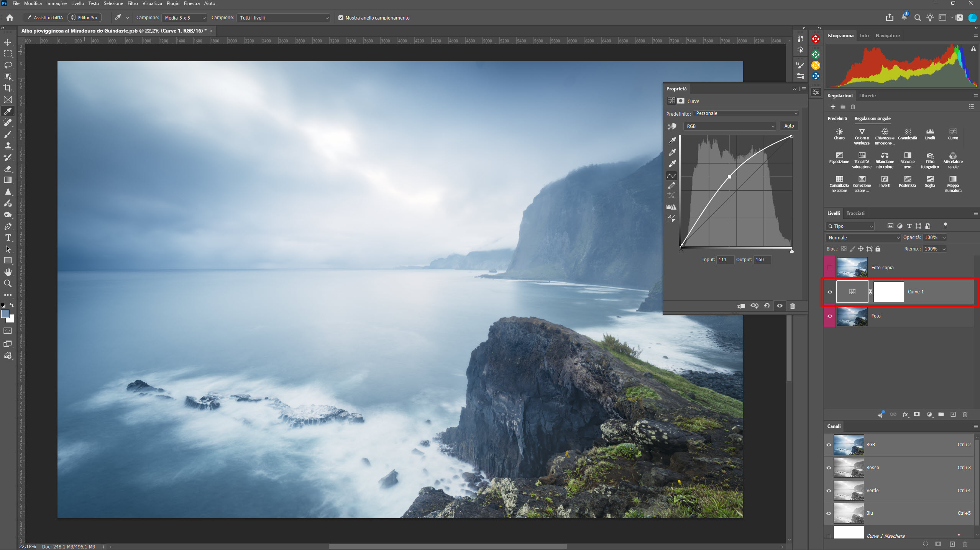Click the Editor Pro button

point(85,18)
